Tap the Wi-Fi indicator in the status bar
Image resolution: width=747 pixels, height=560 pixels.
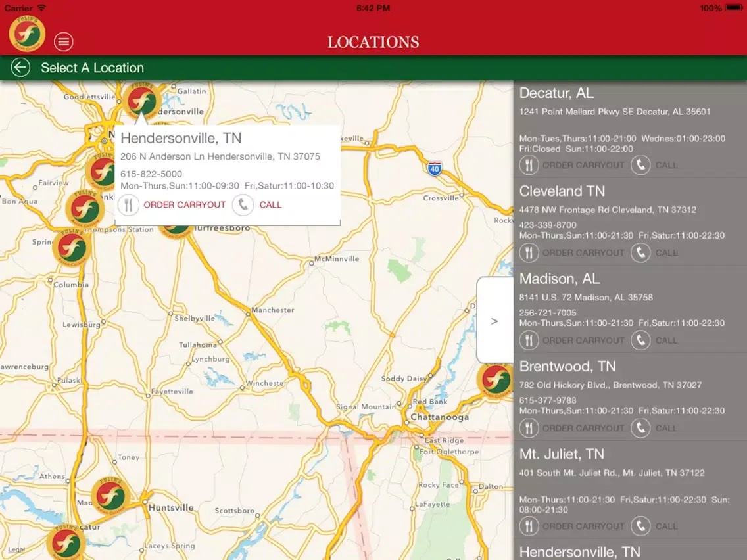click(41, 8)
